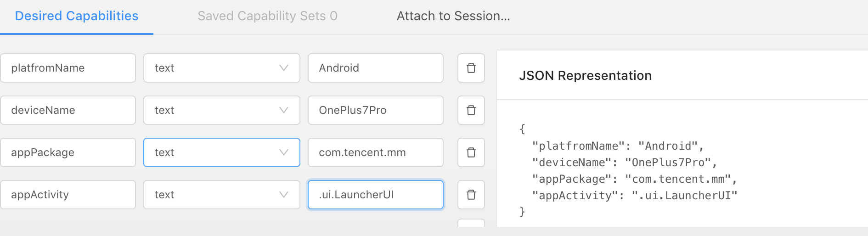Open type dropdown for platfromName row
The height and width of the screenshot is (236, 868).
coord(221,68)
